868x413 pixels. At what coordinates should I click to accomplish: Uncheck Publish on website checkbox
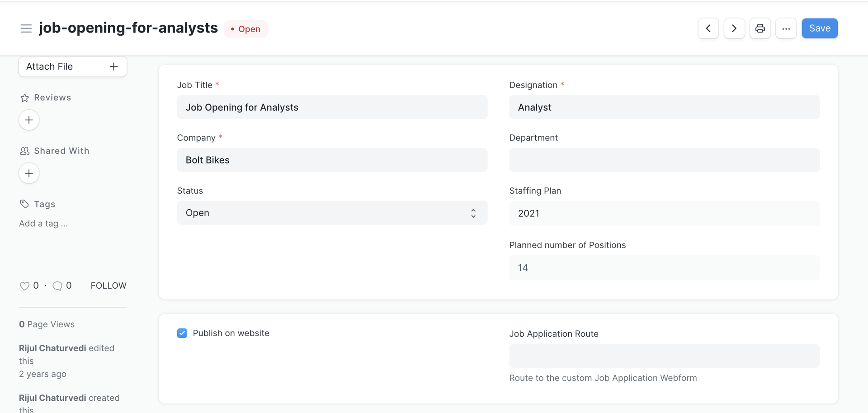(182, 333)
